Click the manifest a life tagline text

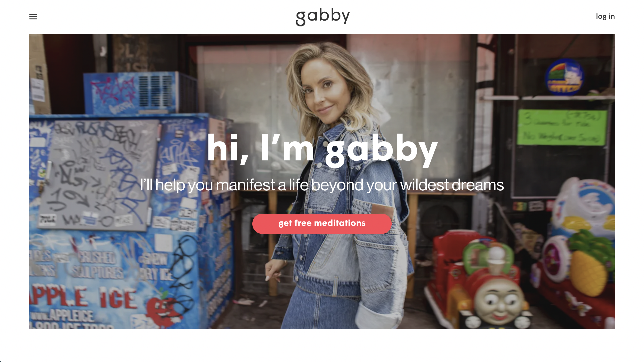click(322, 185)
